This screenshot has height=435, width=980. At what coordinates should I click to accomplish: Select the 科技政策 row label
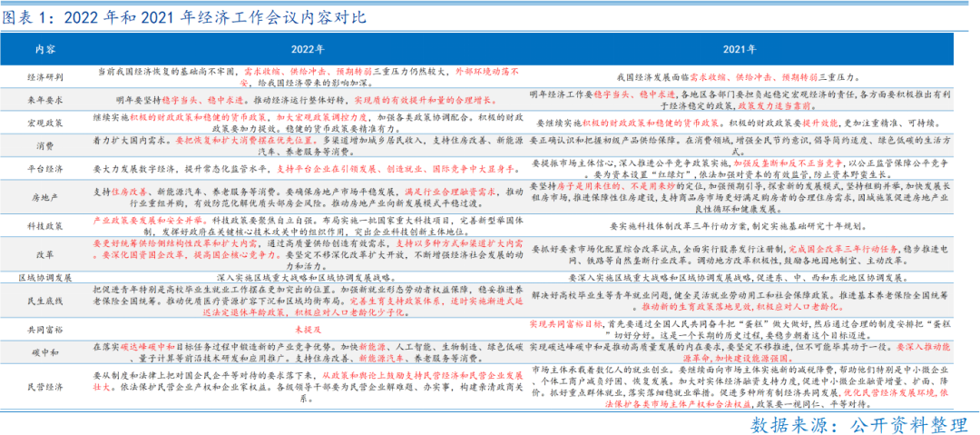(x=44, y=223)
